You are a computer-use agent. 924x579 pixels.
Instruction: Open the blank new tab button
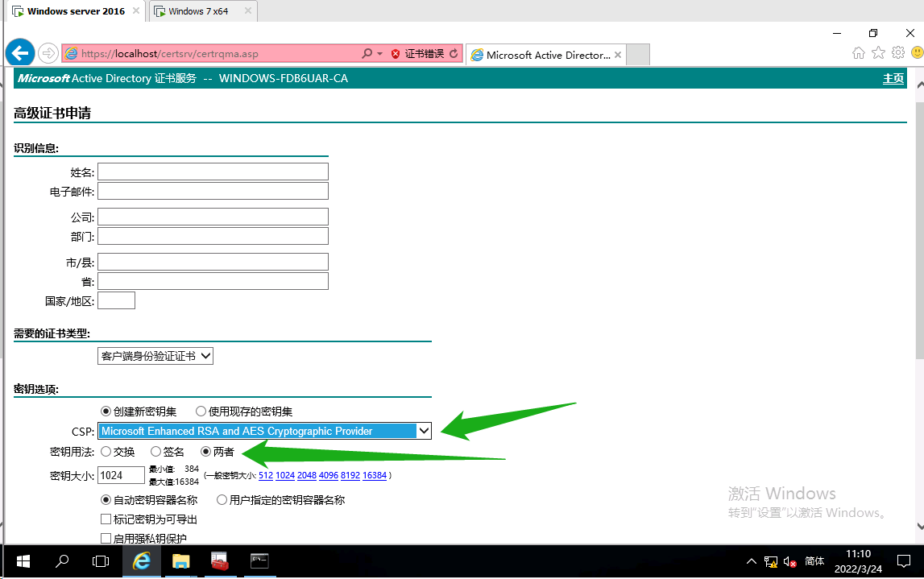coord(637,54)
